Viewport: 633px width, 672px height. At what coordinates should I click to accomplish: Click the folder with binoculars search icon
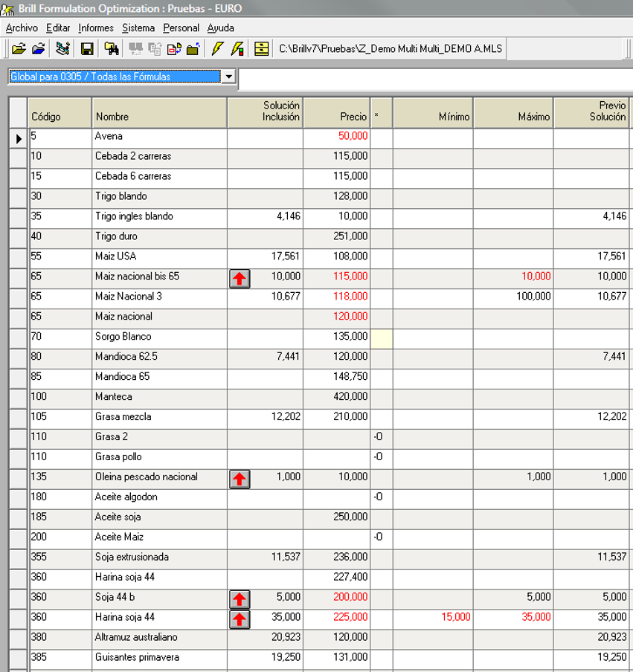click(x=112, y=49)
